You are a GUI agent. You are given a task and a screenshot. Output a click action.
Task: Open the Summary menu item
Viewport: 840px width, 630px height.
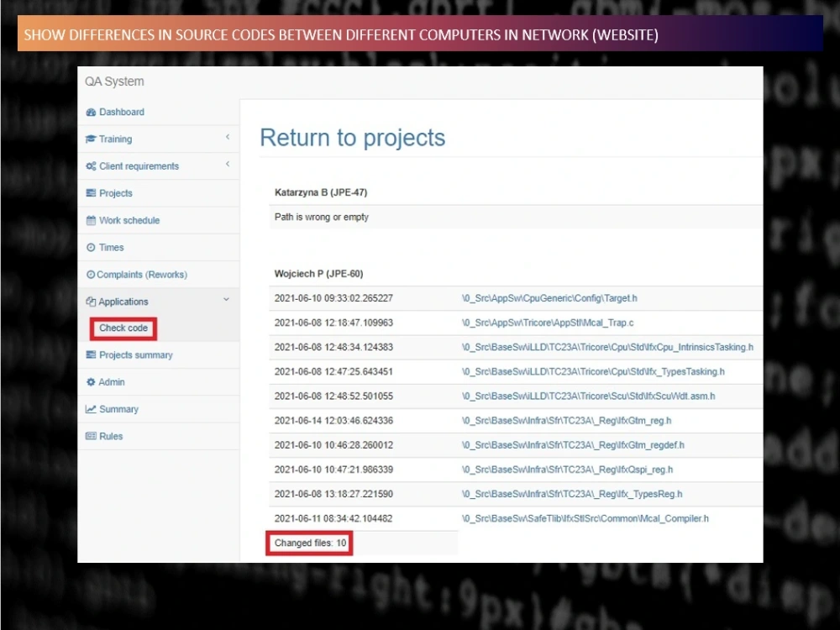(x=119, y=409)
